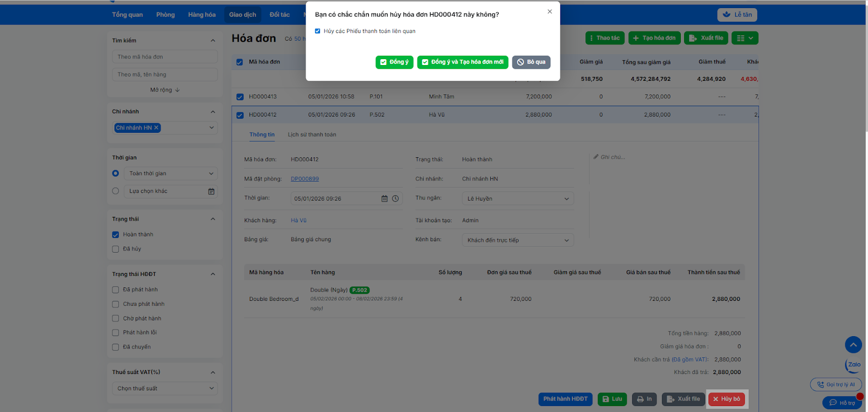The width and height of the screenshot is (868, 412).
Task: Open the Phòng menu
Action: click(x=165, y=15)
